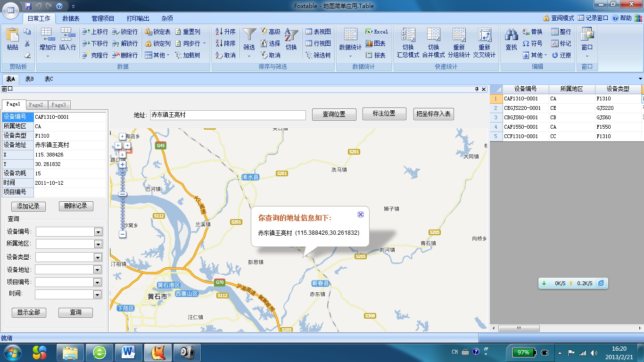Open the 时间 query dropdown
This screenshot has width=644, height=362.
[98, 295]
